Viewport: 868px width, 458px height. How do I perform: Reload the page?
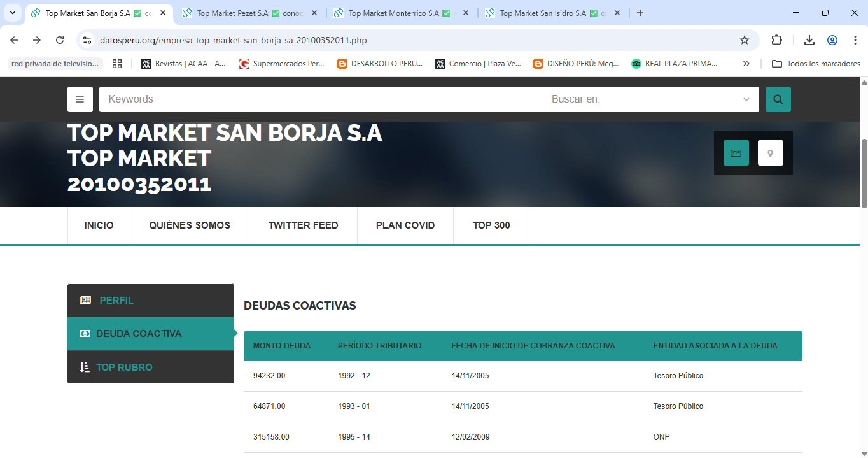pos(60,40)
